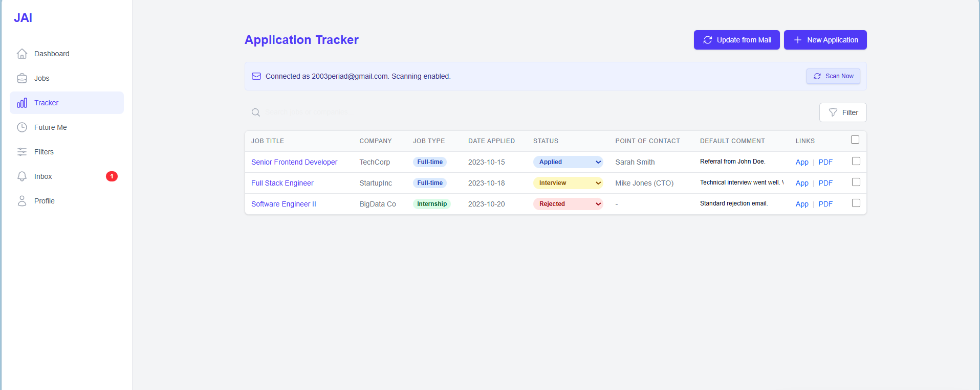The height and width of the screenshot is (390, 980).
Task: Click the Profile person icon
Action: (22, 201)
